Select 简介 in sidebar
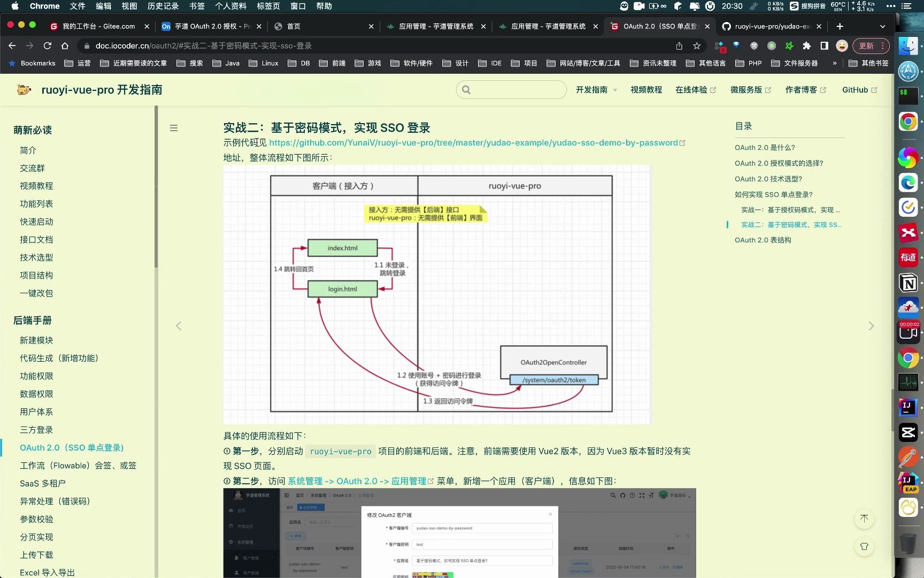 click(x=28, y=150)
